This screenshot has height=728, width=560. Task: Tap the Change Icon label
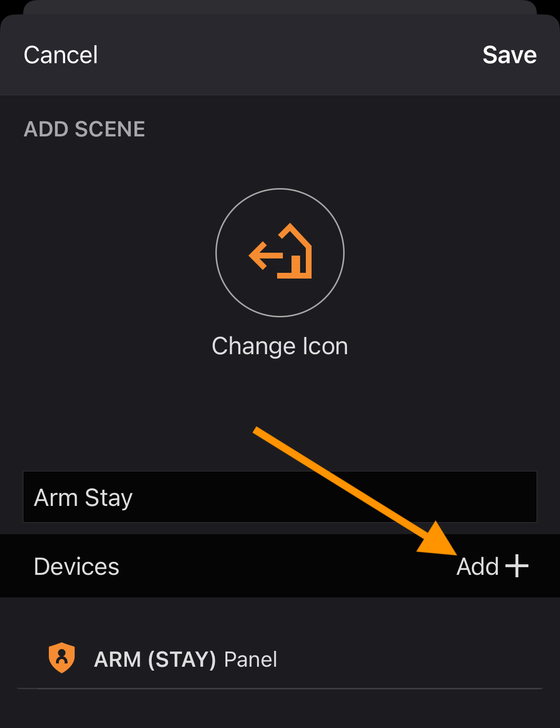(280, 346)
